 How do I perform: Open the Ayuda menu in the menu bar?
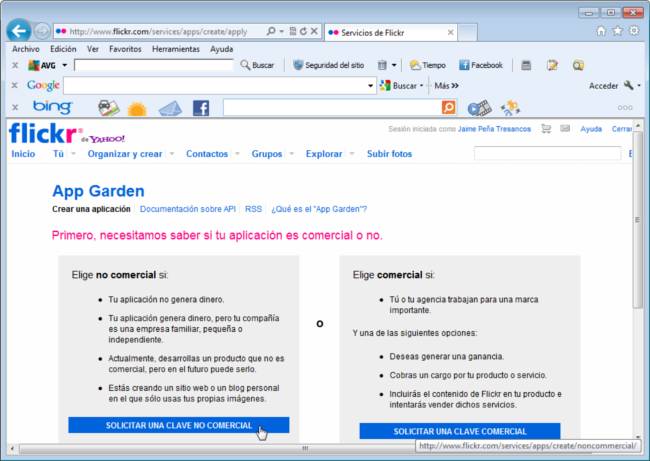(x=221, y=49)
